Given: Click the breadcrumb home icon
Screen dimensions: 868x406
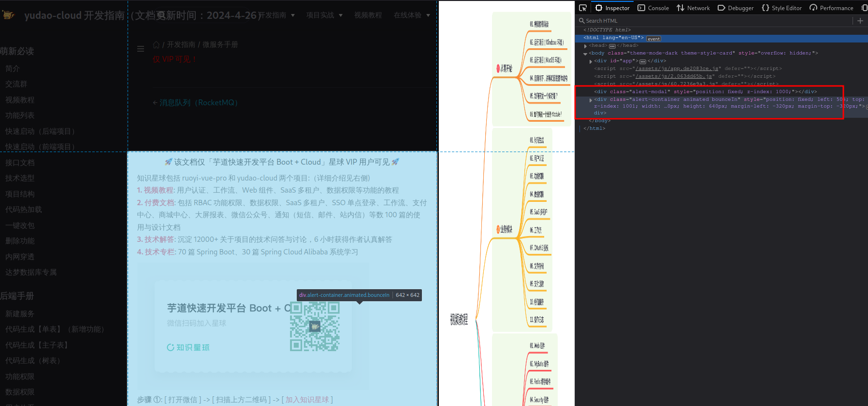Looking at the screenshot, I should 156,44.
